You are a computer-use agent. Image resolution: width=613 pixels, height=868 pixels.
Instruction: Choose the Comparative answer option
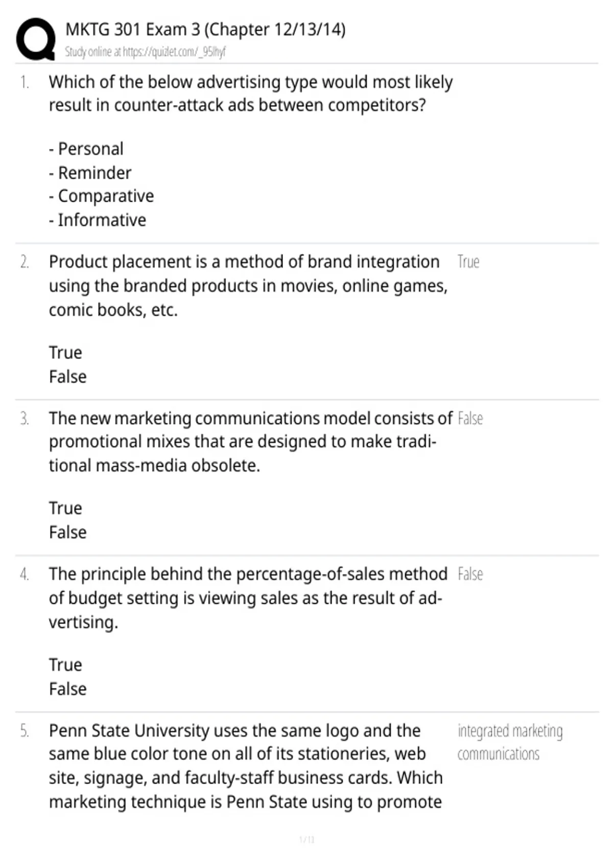coord(101,196)
